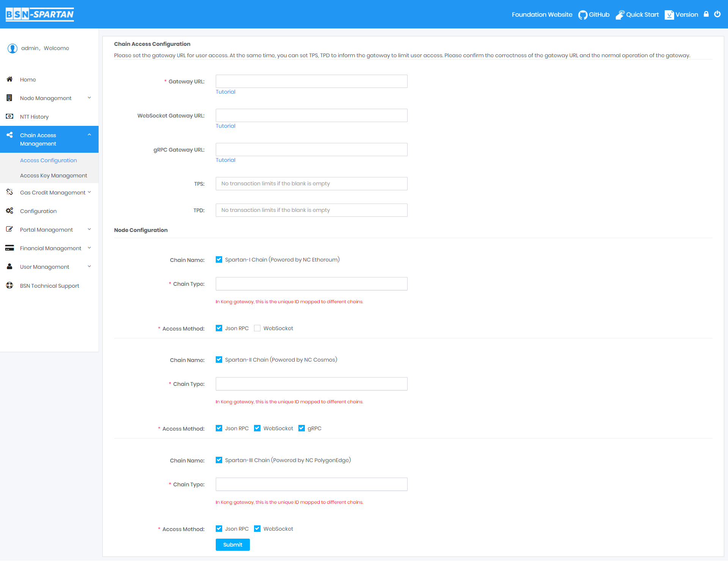Click the Gas Credit Management sidebar icon
This screenshot has height=561, width=728.
coord(9,192)
